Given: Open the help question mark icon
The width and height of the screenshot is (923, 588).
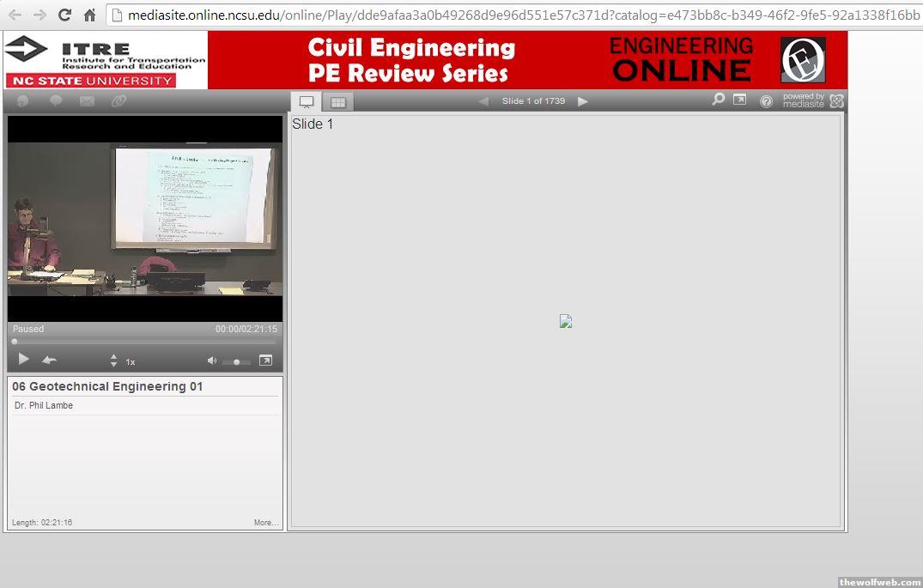Looking at the screenshot, I should [766, 101].
